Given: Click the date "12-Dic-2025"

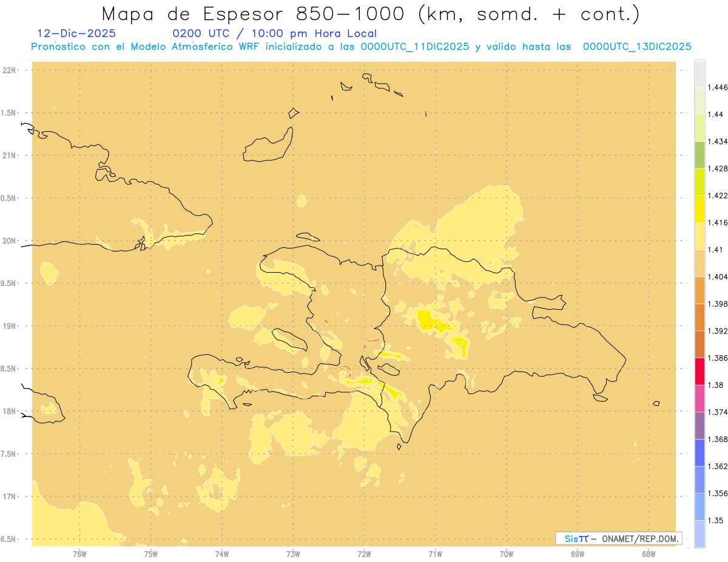Looking at the screenshot, I should (76, 34).
